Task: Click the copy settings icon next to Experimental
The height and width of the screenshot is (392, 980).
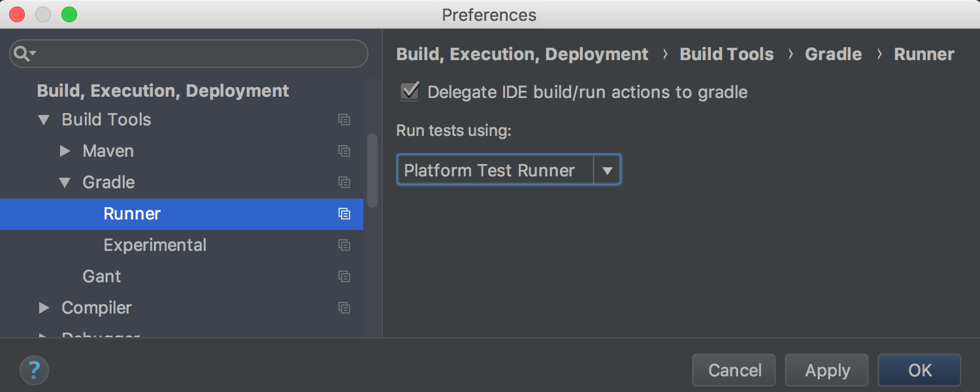Action: pos(344,245)
